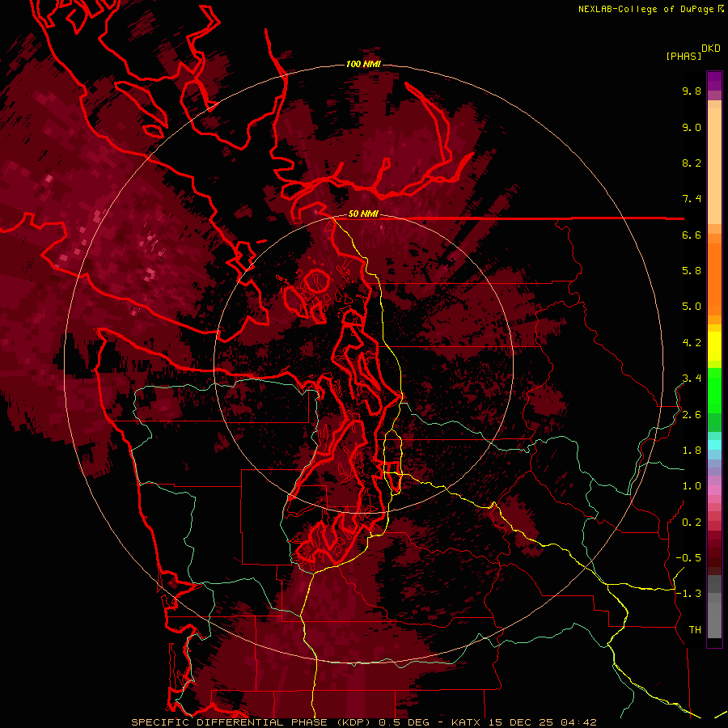Click the 9.8 value on color scale
The width and height of the screenshot is (728, 728).
692,91
